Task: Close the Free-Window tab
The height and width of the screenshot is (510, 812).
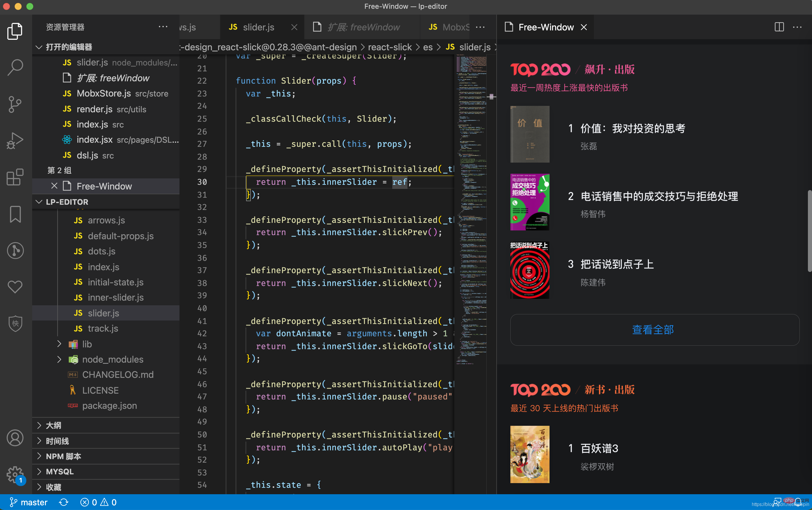Action: click(x=584, y=27)
